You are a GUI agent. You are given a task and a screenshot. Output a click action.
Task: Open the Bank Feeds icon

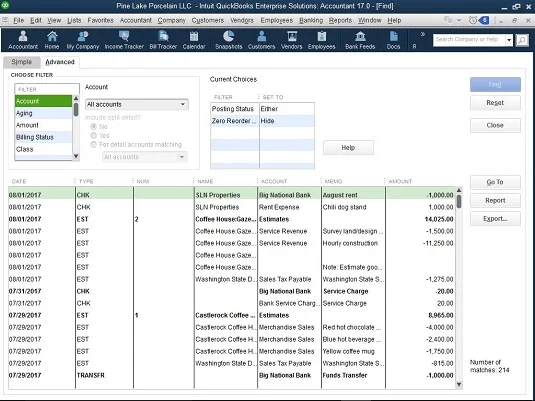click(360, 40)
